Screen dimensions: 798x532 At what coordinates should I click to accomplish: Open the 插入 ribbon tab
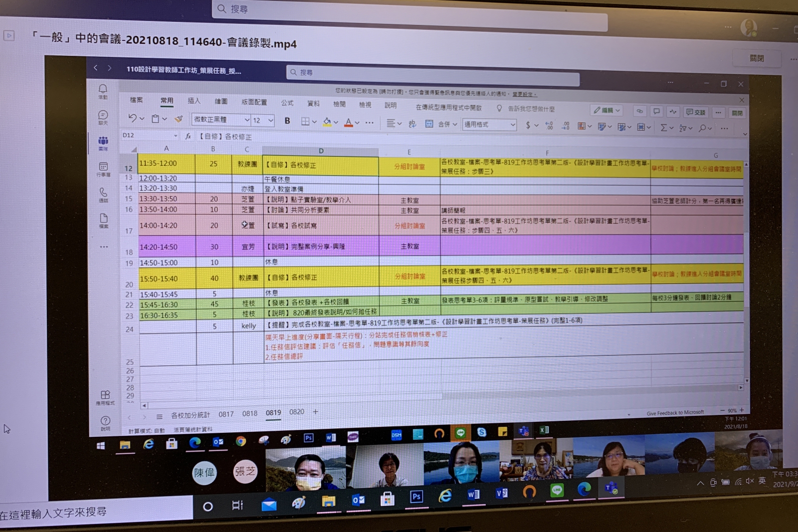pos(194,101)
